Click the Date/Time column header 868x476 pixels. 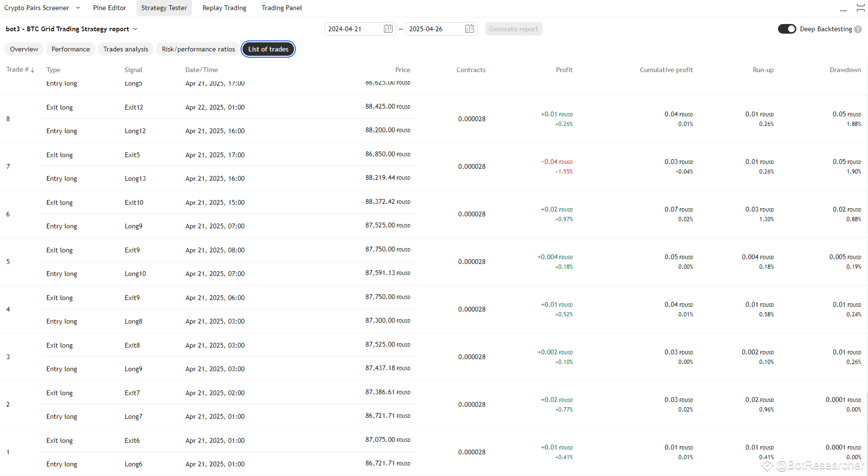point(202,70)
